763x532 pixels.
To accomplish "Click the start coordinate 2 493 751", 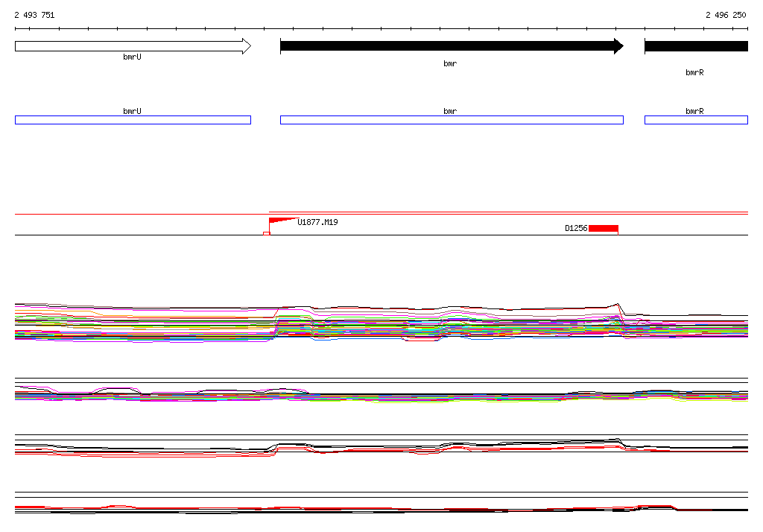I will [x=34, y=15].
